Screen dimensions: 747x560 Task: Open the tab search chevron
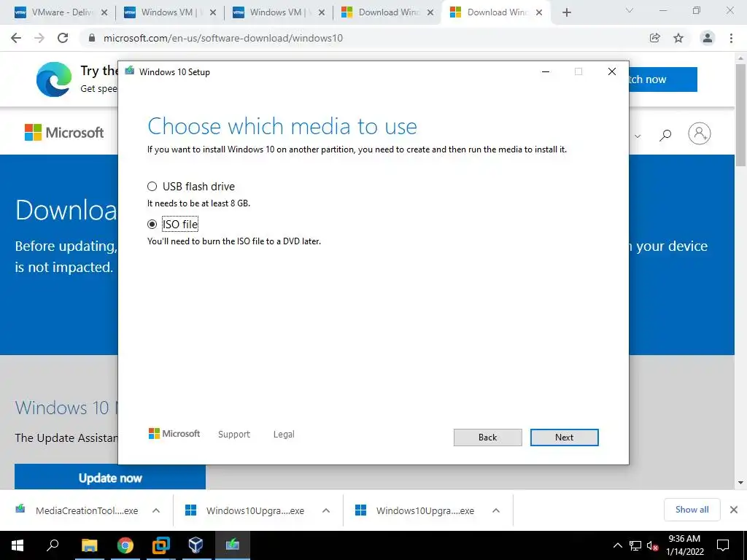point(630,10)
